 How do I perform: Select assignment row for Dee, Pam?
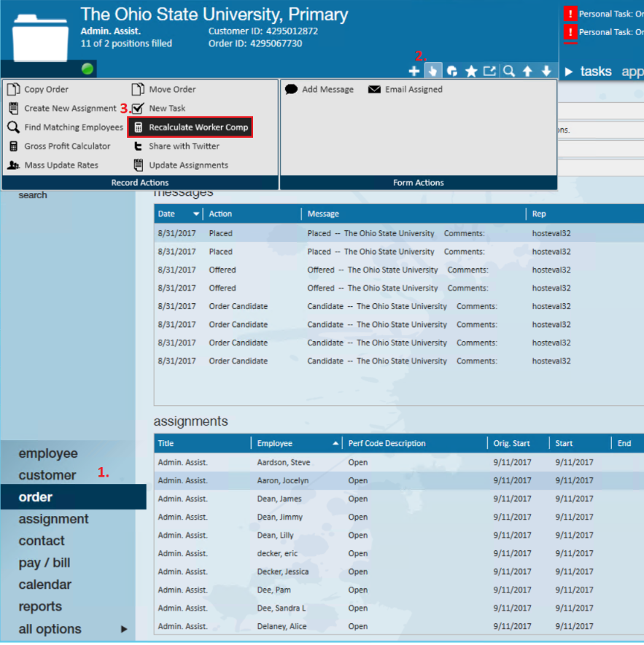click(399, 590)
